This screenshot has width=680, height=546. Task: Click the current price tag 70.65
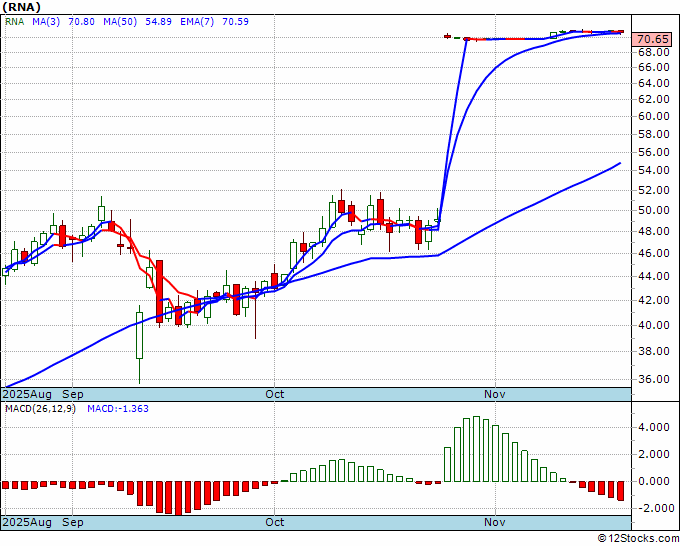tap(653, 39)
